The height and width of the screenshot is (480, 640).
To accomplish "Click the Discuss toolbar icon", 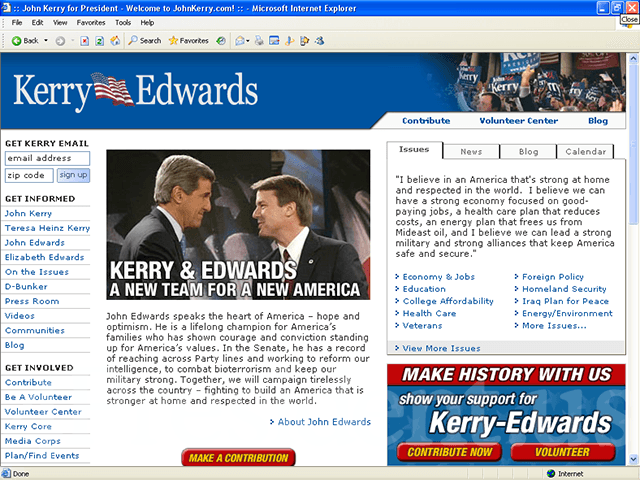I will (290, 41).
